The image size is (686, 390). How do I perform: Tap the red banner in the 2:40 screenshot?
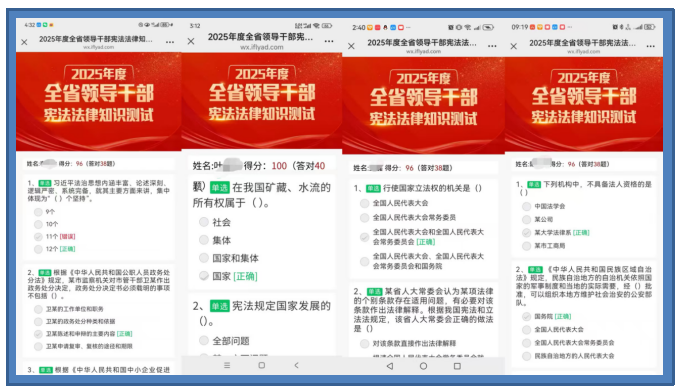[x=424, y=105]
